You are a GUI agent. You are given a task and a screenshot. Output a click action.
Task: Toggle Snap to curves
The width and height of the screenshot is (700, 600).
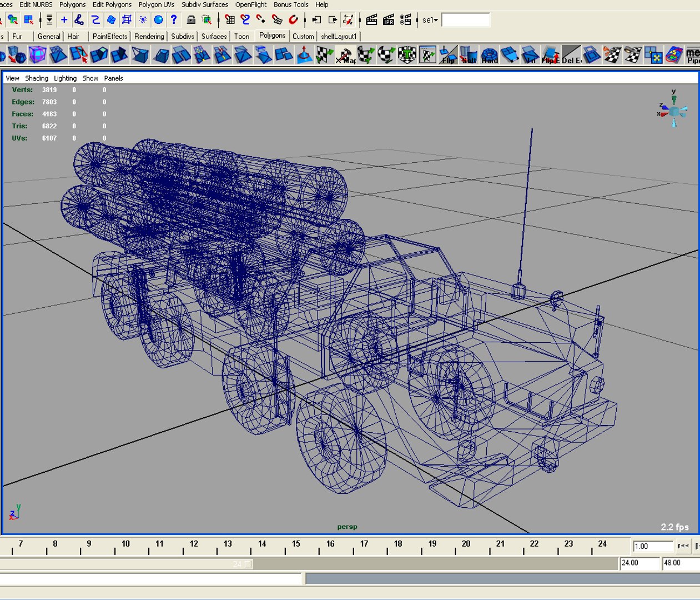click(245, 20)
